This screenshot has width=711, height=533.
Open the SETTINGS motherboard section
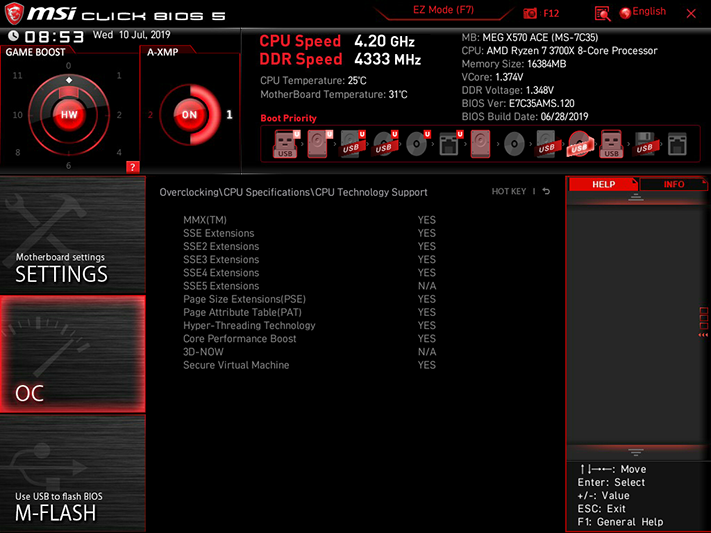73,235
